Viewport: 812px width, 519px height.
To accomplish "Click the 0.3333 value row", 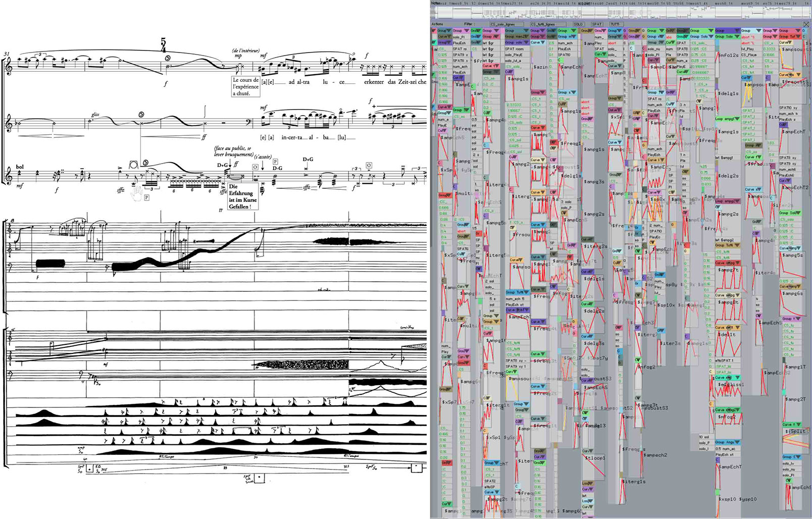I will tap(771, 49).
